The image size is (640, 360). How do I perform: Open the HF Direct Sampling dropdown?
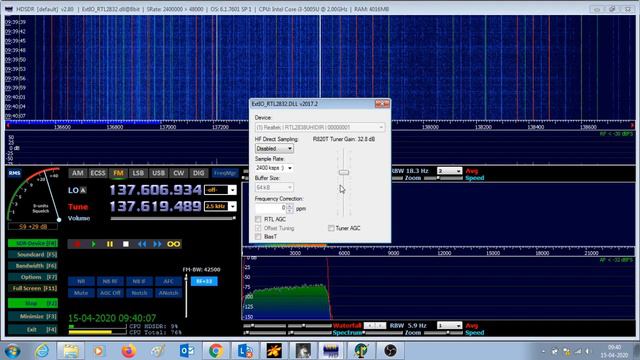(274, 149)
